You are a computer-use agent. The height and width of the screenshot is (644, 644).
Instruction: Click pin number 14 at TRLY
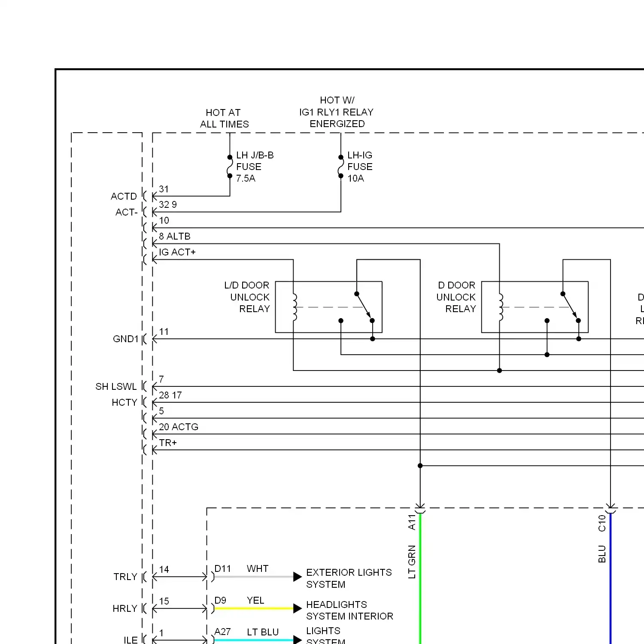164,569
